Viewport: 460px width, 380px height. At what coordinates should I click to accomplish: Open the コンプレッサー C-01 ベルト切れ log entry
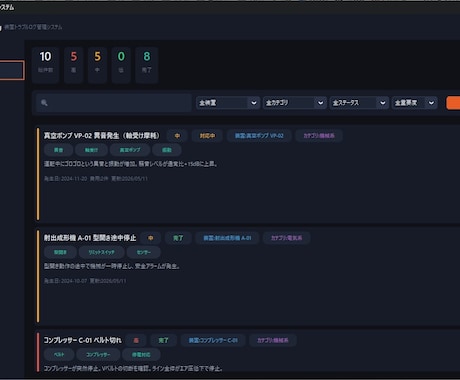[x=83, y=340]
